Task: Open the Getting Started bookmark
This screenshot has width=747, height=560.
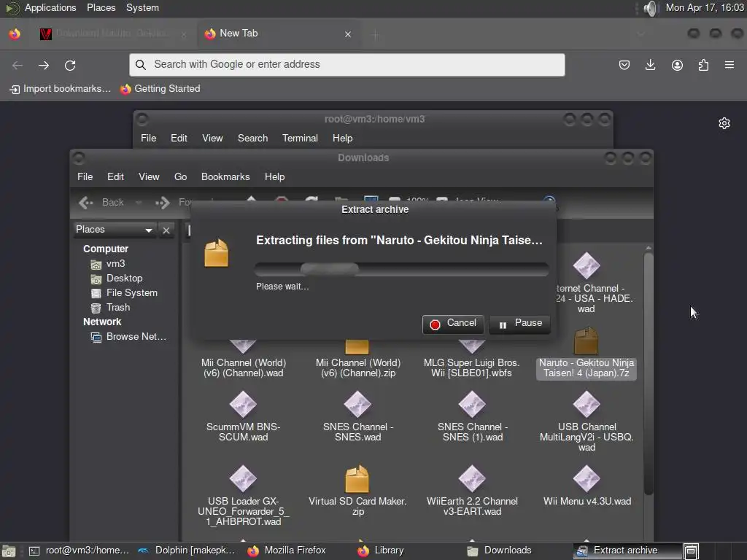Action: coord(160,89)
